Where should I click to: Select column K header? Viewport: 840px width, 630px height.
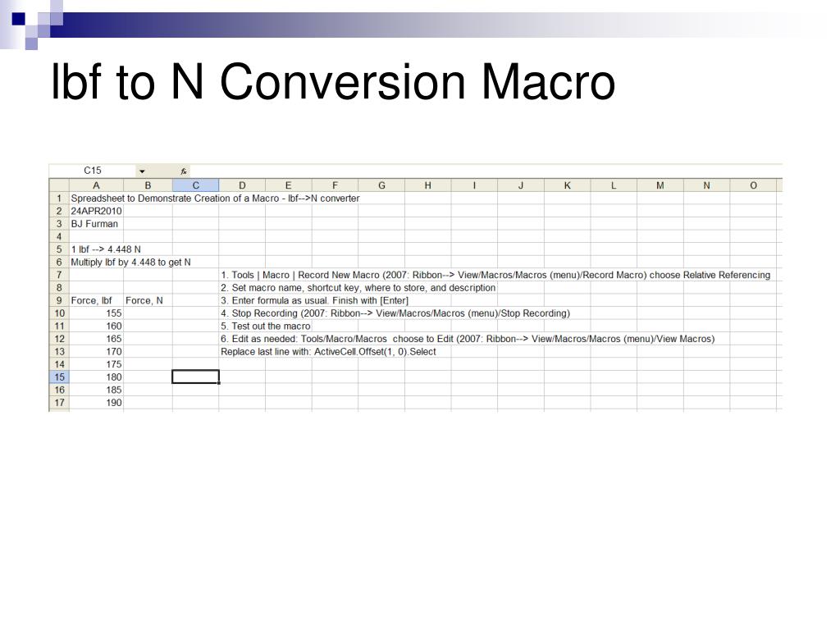568,185
